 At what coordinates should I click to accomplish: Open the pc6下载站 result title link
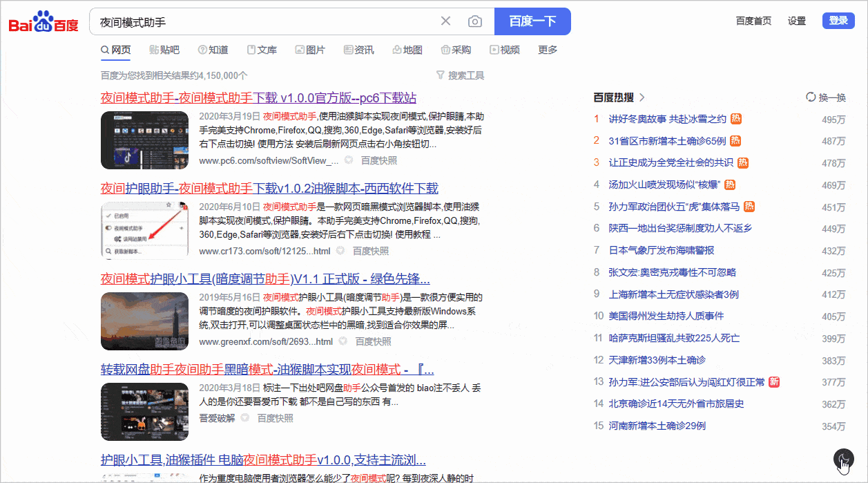[258, 97]
